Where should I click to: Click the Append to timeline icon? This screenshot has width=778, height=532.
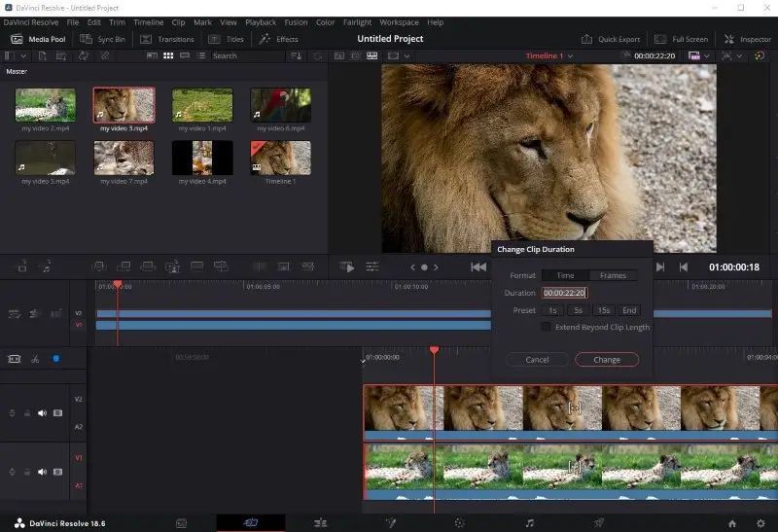coord(124,267)
